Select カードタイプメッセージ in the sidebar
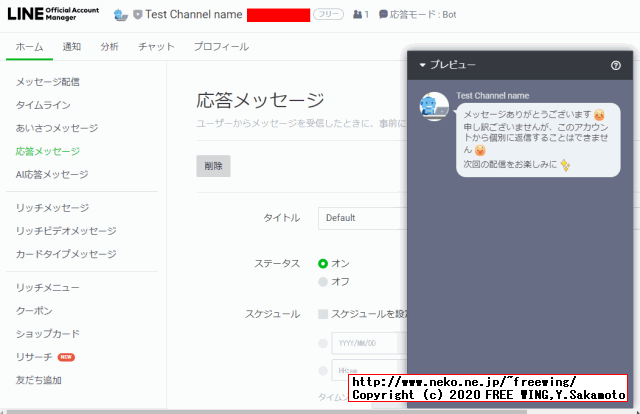Viewport: 640px width, 414px height. coord(66,254)
